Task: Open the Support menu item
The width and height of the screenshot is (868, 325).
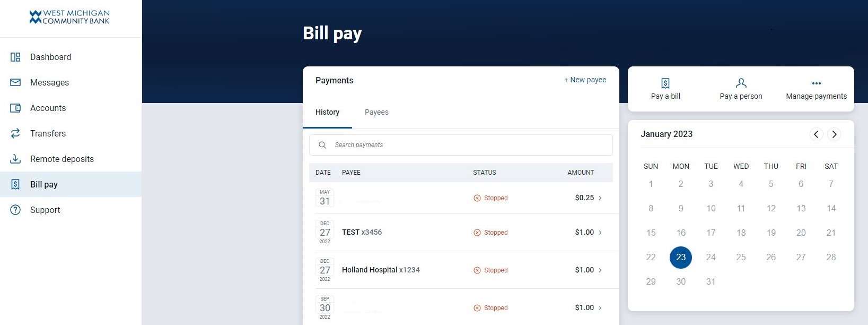Action: 45,210
